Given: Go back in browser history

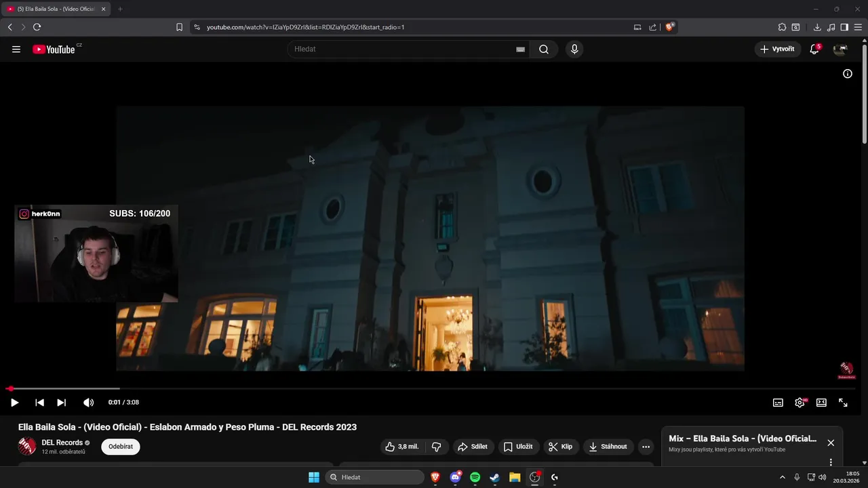Looking at the screenshot, I should tap(9, 27).
